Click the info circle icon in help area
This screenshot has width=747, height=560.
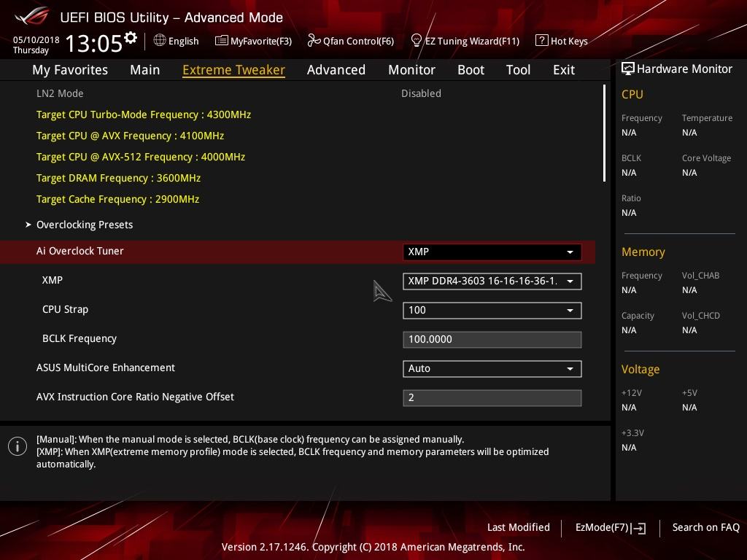18,446
